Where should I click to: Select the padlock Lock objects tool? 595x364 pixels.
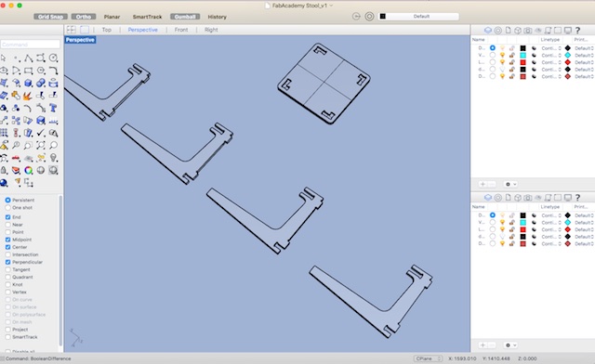coord(4,170)
